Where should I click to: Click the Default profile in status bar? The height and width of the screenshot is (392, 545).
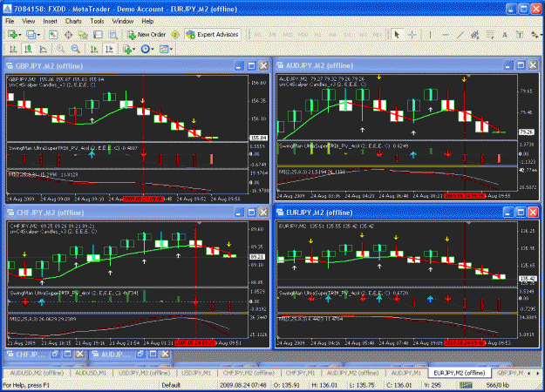(x=171, y=385)
